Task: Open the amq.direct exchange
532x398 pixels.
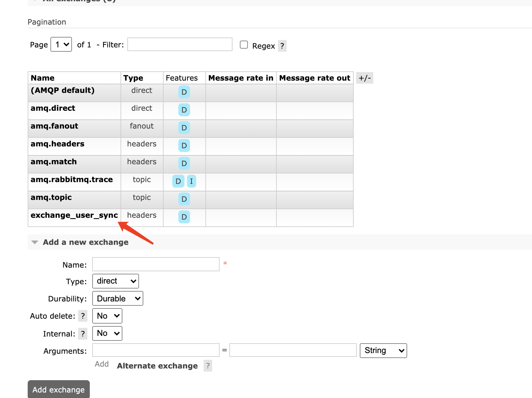Action: pos(53,108)
